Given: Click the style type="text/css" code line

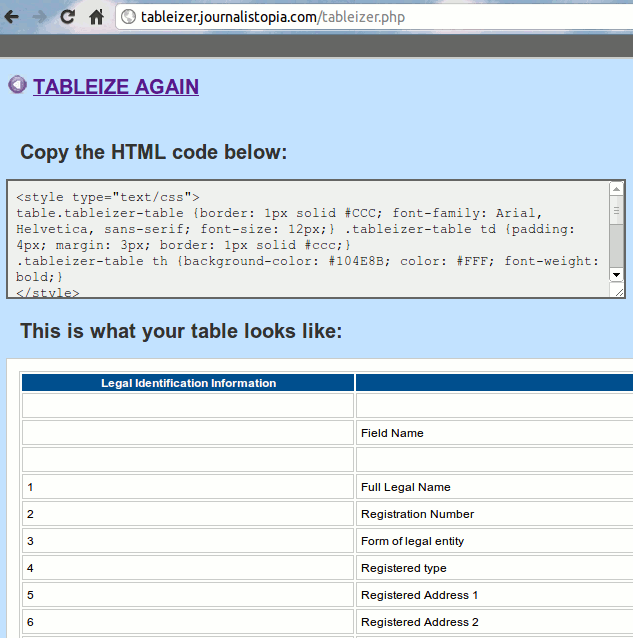Looking at the screenshot, I should 108,197.
